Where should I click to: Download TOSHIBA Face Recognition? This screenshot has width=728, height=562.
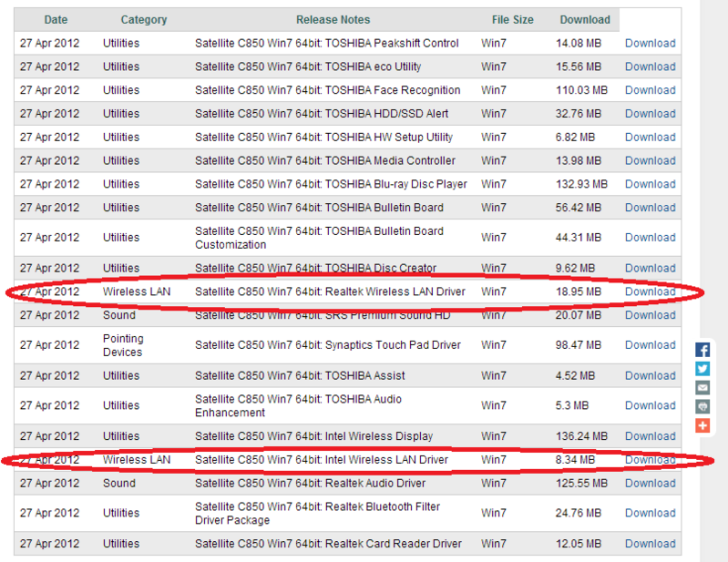(x=650, y=90)
